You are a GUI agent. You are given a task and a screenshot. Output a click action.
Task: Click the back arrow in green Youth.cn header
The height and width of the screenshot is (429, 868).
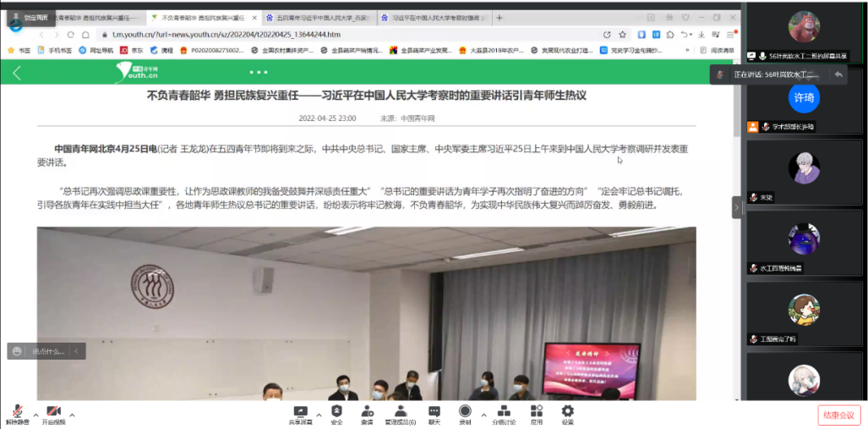16,73
